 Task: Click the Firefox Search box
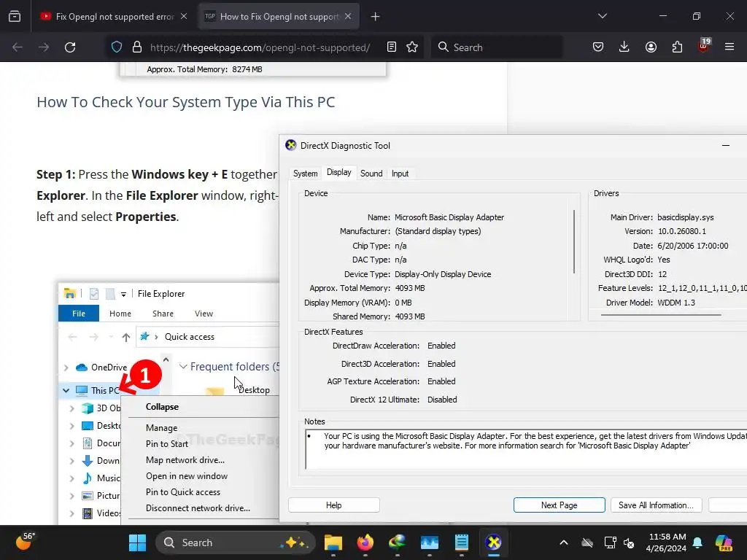(x=497, y=47)
